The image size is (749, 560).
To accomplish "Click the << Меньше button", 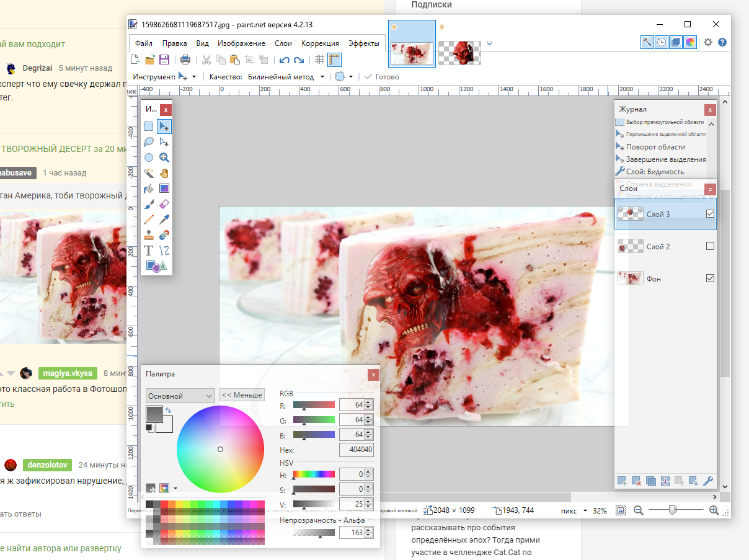I will coord(242,395).
